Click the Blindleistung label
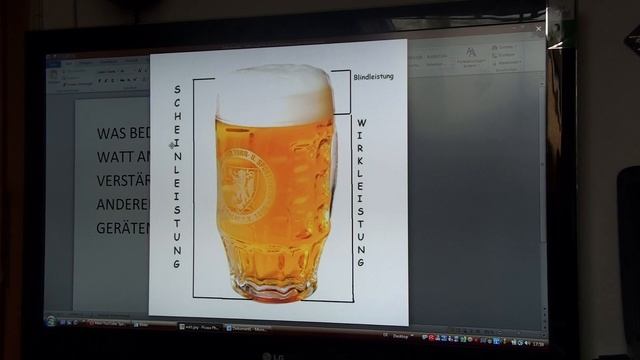This screenshot has width=640, height=360. coord(373,76)
